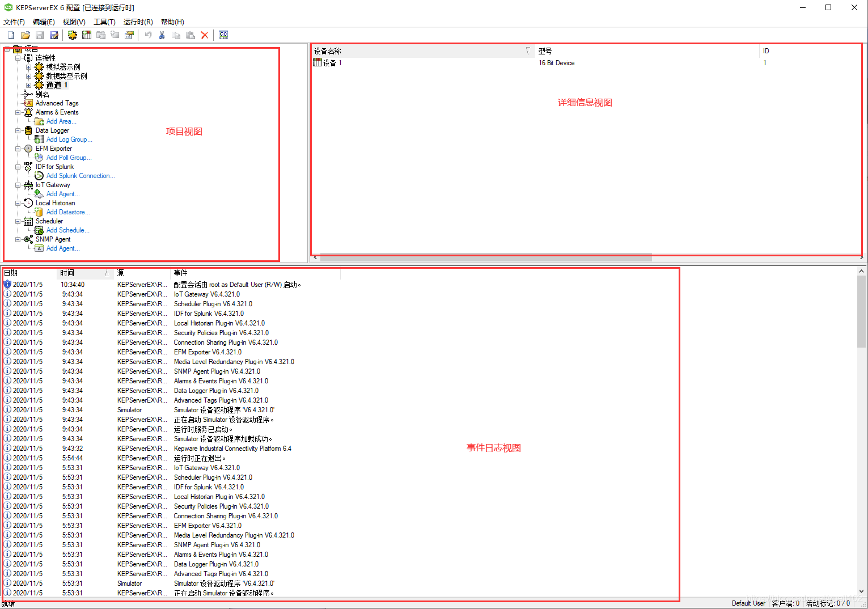Click the Add Poll Group... link
The image size is (868, 609).
69,158
